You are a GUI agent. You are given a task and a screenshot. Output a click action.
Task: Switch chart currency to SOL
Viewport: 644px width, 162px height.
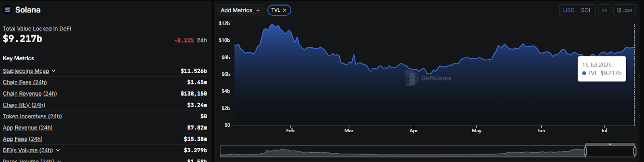pyautogui.click(x=586, y=10)
